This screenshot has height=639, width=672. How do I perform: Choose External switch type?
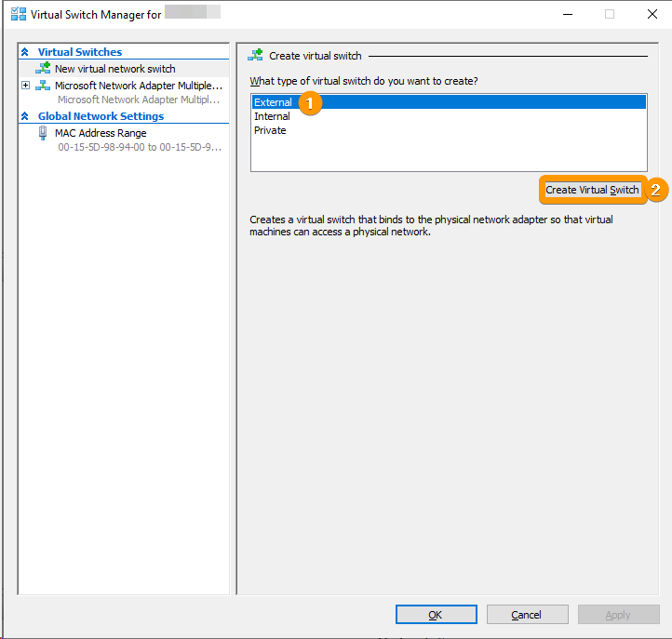coord(449,102)
